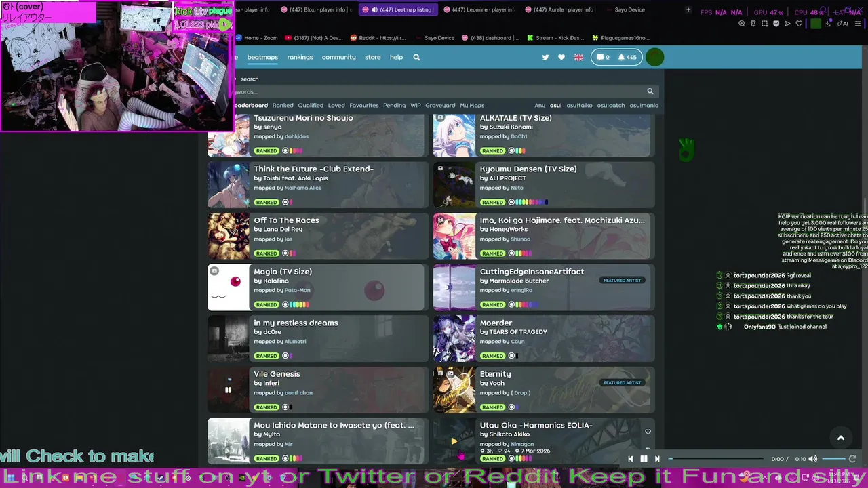Open a new browser tab with plus
The image size is (868, 488).
coord(688,10)
